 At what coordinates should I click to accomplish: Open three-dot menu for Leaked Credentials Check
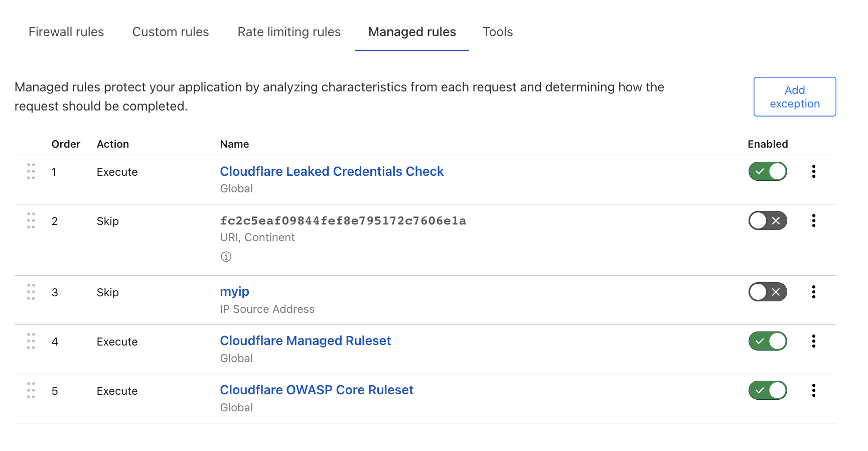[x=813, y=171]
